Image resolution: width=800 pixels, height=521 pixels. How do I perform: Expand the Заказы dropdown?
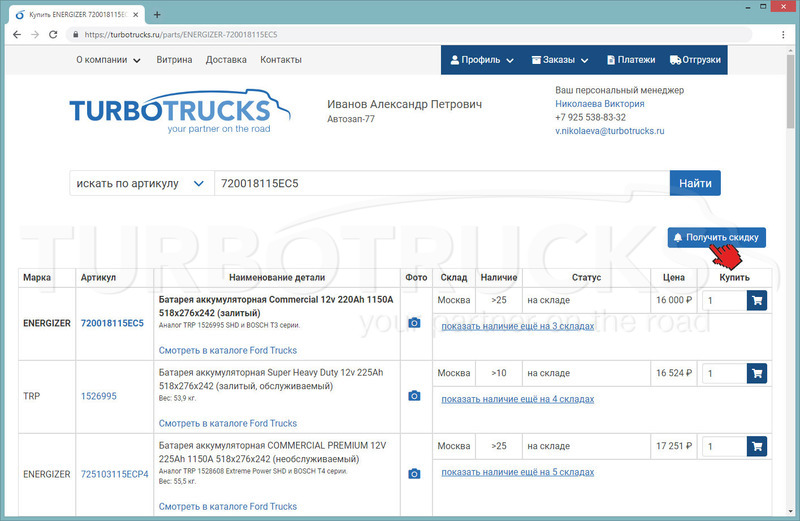(560, 60)
